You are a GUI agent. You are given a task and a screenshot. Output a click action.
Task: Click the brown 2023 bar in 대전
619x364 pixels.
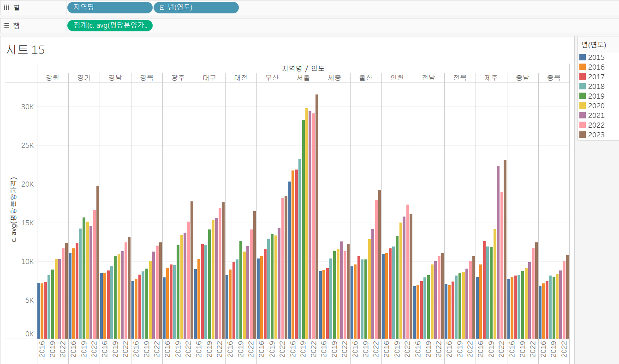pos(255,275)
